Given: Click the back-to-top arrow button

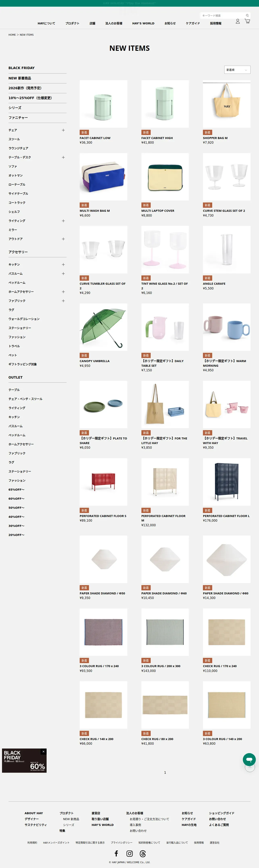Looking at the screenshot, I should pyautogui.click(x=250, y=767).
